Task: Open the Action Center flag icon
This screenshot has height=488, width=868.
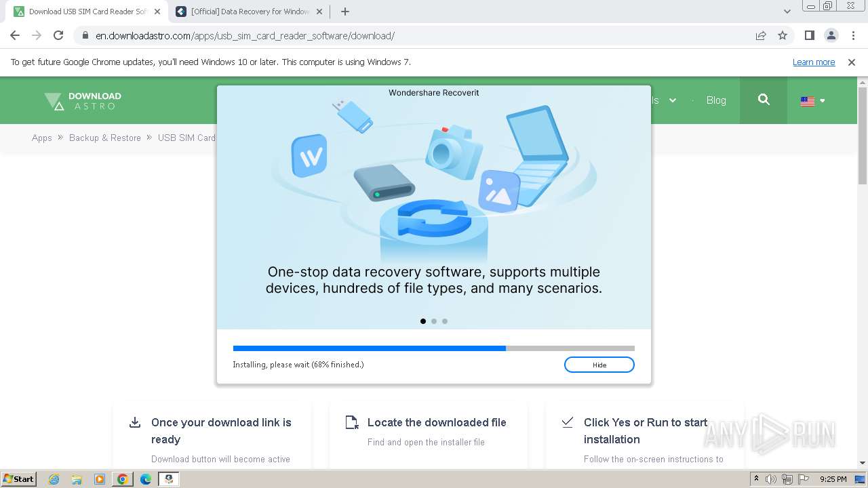Action: 804,479
